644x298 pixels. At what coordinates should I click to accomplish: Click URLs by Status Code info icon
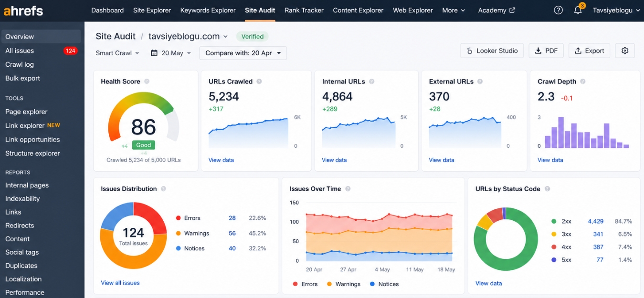(547, 189)
